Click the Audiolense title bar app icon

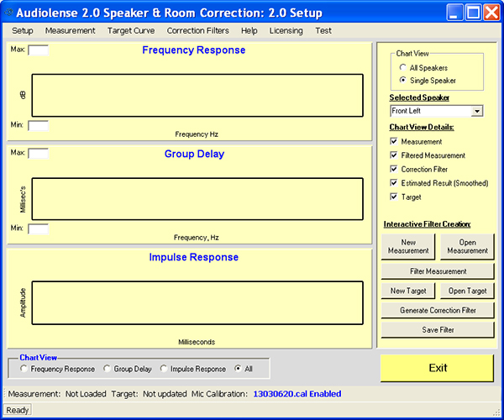[8, 13]
